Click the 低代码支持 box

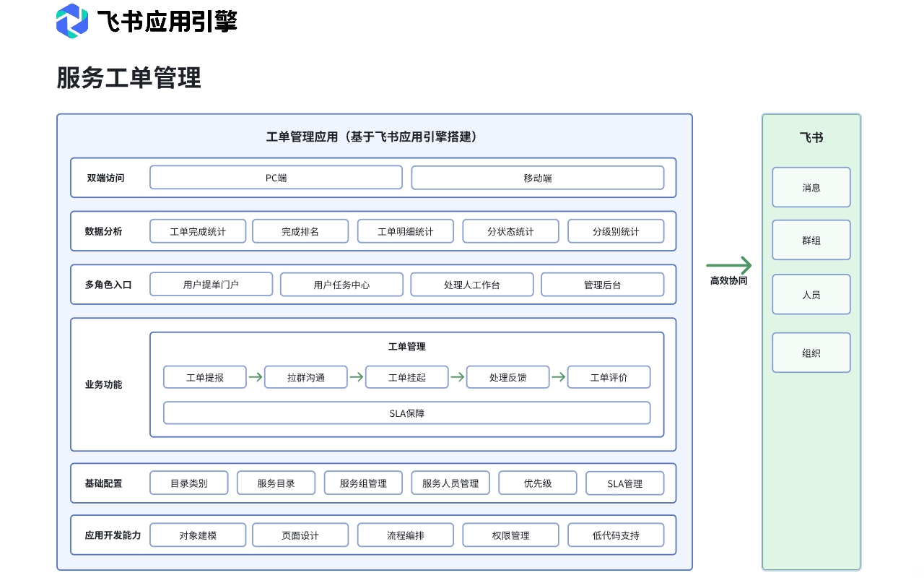pos(616,535)
